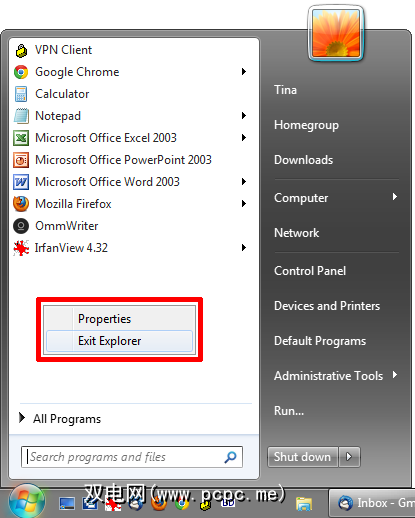The width and height of the screenshot is (415, 518).
Task: Open Control Panel link
Action: point(310,271)
